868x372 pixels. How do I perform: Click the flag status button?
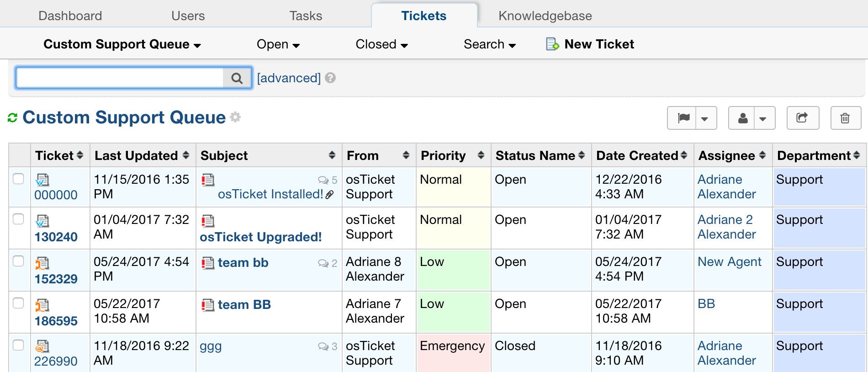point(683,118)
